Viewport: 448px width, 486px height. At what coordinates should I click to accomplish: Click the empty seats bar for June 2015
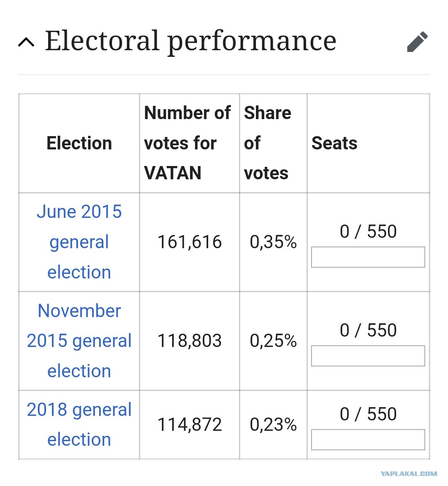(368, 257)
